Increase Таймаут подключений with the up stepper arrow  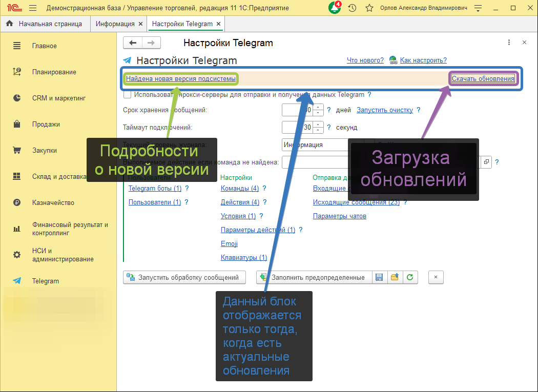click(319, 125)
